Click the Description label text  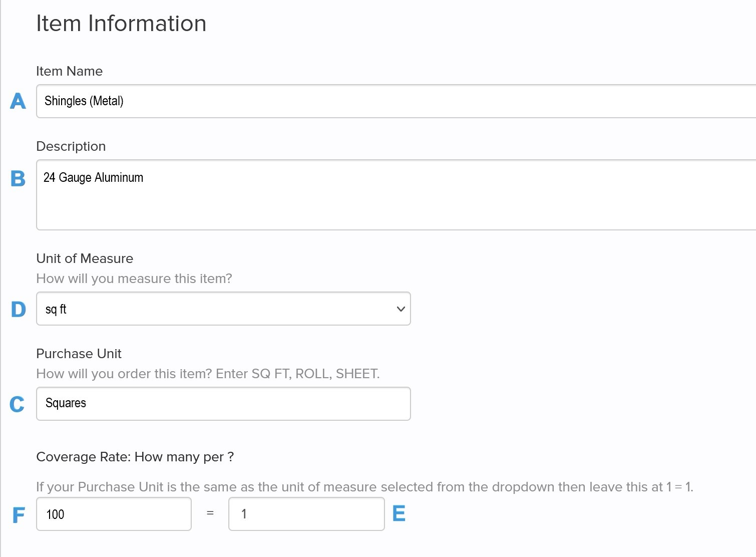pyautogui.click(x=71, y=146)
